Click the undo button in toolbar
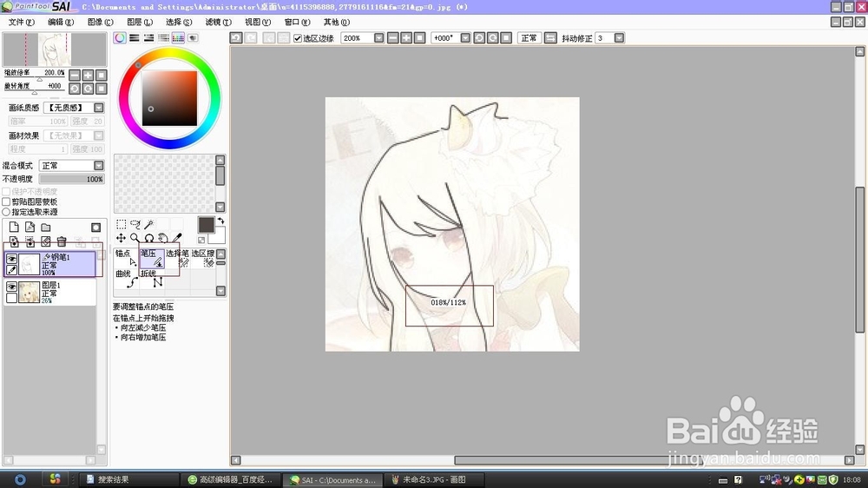 (x=236, y=37)
